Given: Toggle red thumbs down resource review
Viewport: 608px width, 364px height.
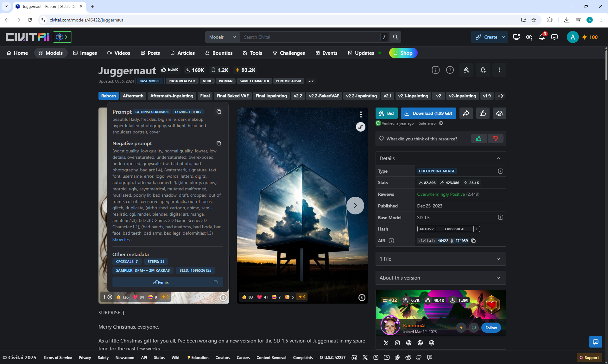Looking at the screenshot, I should [495, 139].
